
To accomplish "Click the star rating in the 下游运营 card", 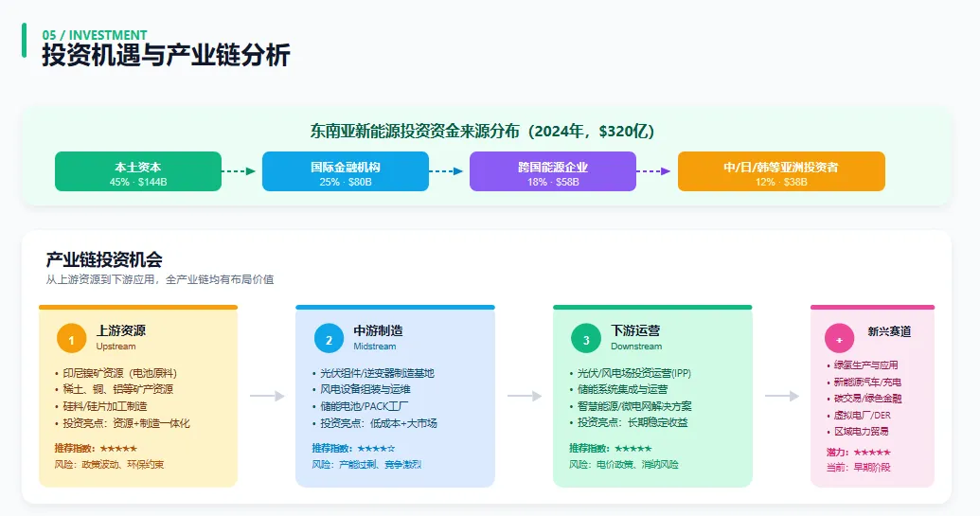I will (633, 448).
